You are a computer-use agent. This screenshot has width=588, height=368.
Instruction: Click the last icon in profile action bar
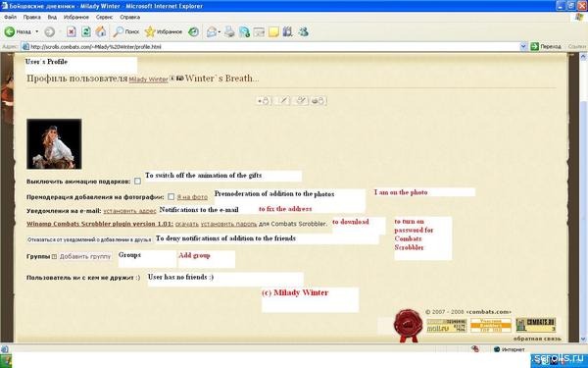point(319,101)
